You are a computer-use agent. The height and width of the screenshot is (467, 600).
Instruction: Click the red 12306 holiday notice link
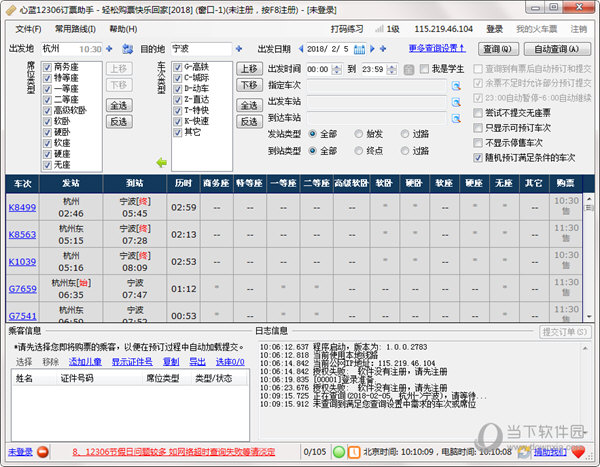[174, 452]
